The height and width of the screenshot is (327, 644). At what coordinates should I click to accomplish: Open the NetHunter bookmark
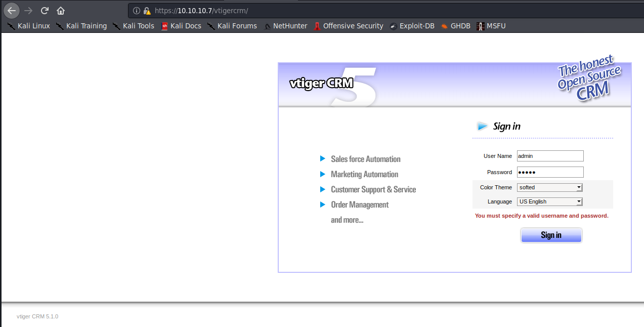pyautogui.click(x=285, y=26)
